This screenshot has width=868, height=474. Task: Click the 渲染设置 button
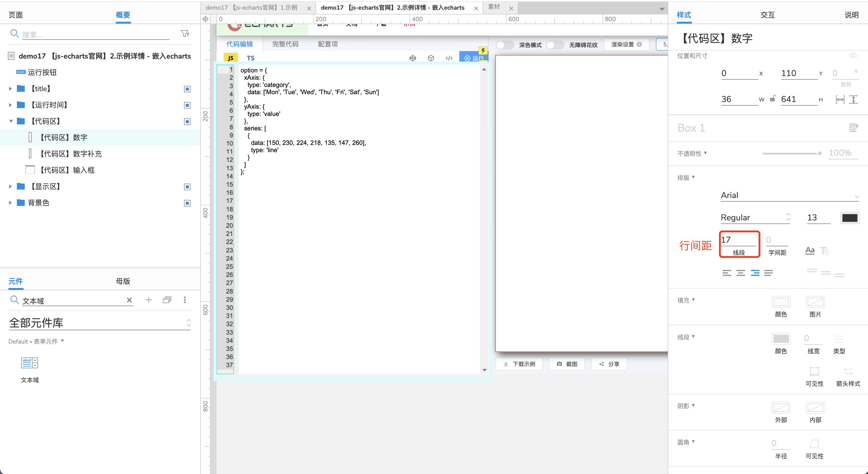pos(626,45)
